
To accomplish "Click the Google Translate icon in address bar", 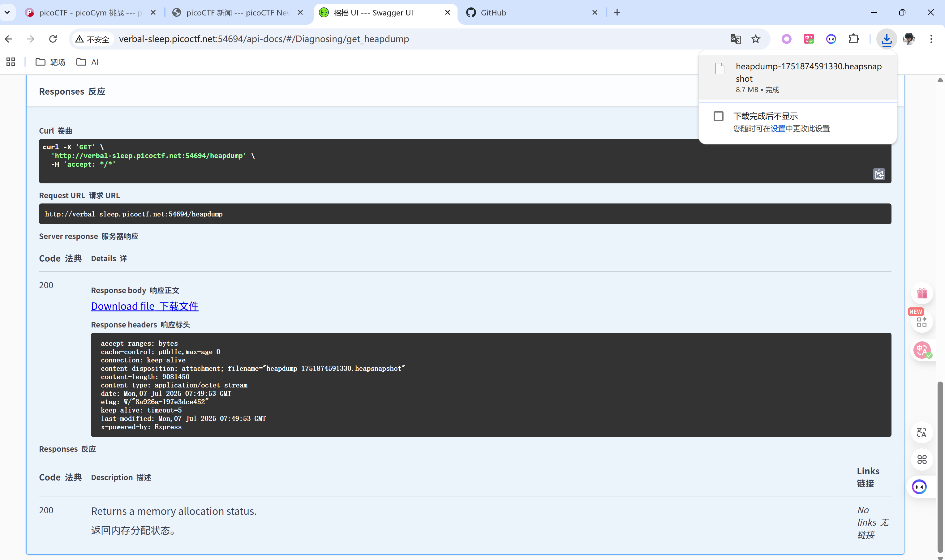I will pyautogui.click(x=736, y=39).
